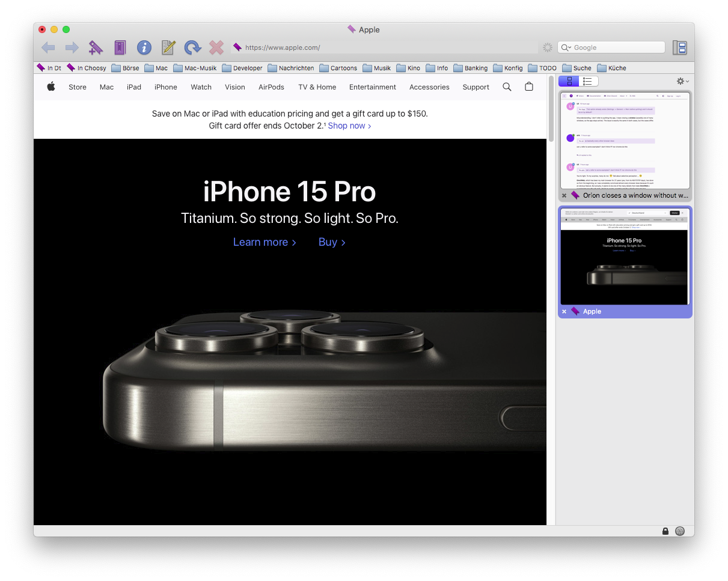Open the iPhone menu in Apple navigation
Image resolution: width=728 pixels, height=581 pixels.
pos(165,87)
